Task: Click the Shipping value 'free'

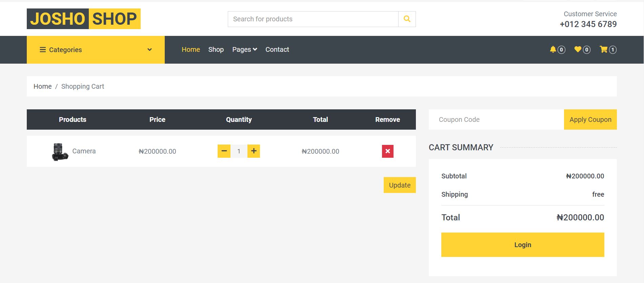Action: click(x=598, y=194)
